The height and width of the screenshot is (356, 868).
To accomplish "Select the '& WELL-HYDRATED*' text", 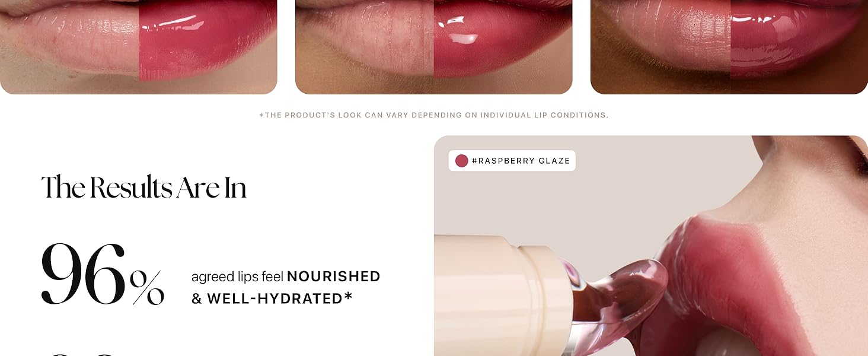I will point(272,298).
